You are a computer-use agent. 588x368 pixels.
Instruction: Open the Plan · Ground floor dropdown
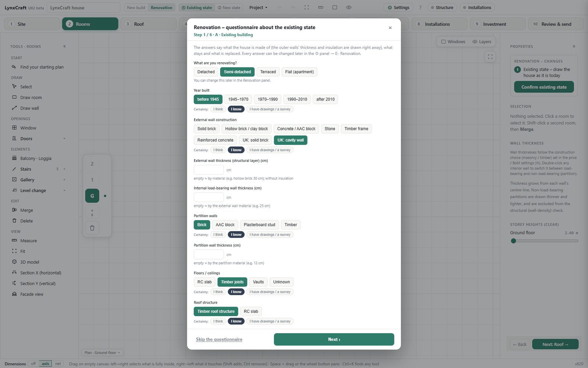(x=102, y=353)
